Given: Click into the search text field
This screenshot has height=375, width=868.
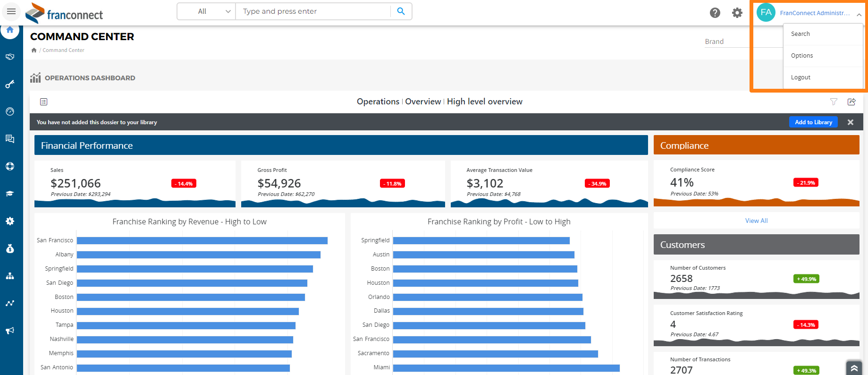Looking at the screenshot, I should pos(313,11).
